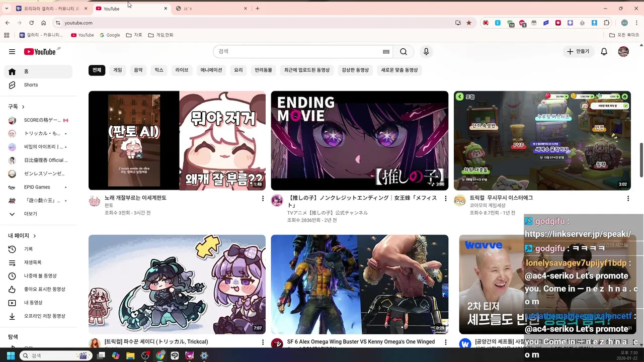Open more options for 트릭컬 무시무시 이스터에그
The width and height of the screenshot is (644, 362).
(x=628, y=199)
